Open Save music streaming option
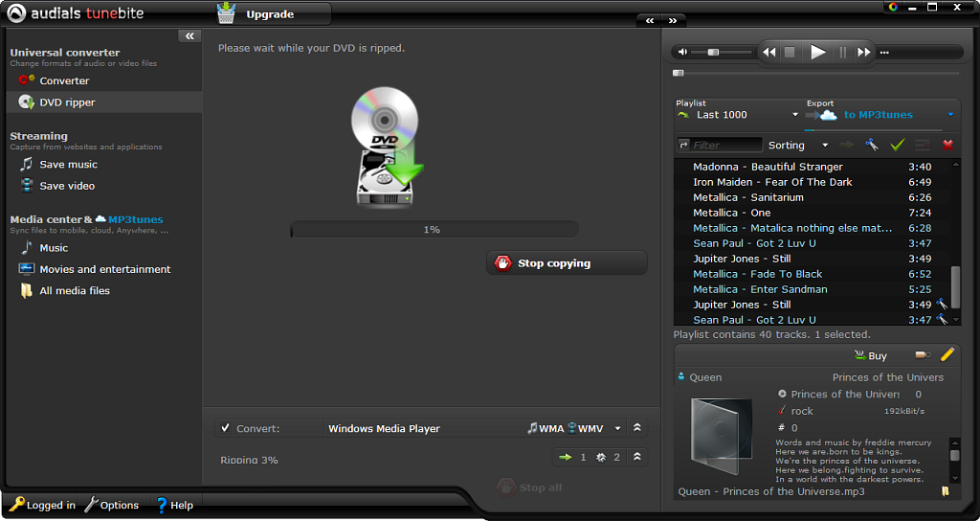 coord(58,164)
